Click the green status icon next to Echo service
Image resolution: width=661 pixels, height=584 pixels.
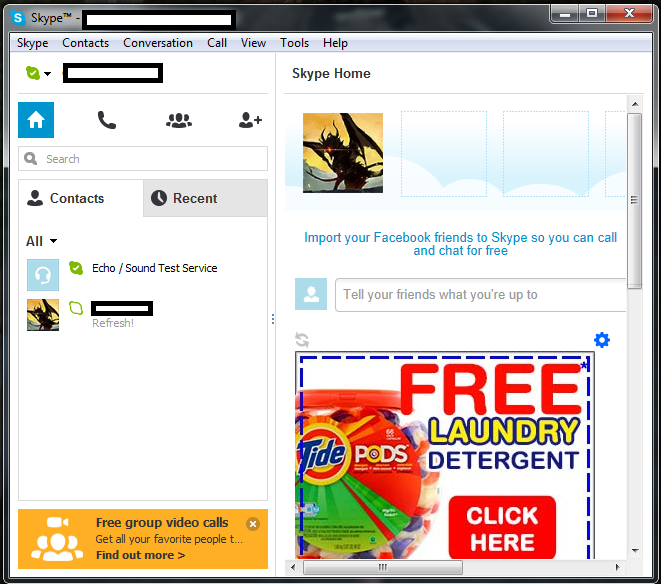(x=76, y=268)
